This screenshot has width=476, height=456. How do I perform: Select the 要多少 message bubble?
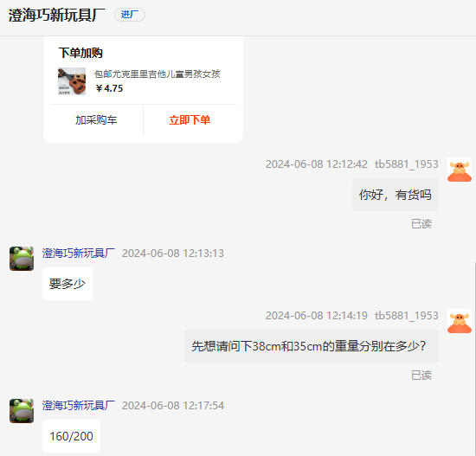point(68,284)
